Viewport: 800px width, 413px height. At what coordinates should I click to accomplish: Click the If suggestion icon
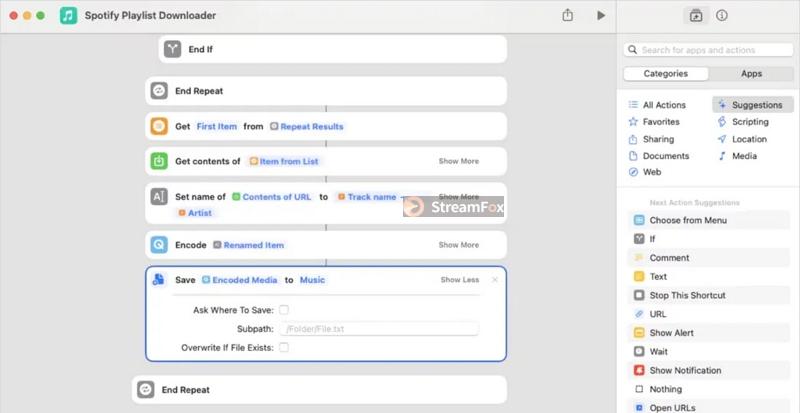[639, 239]
